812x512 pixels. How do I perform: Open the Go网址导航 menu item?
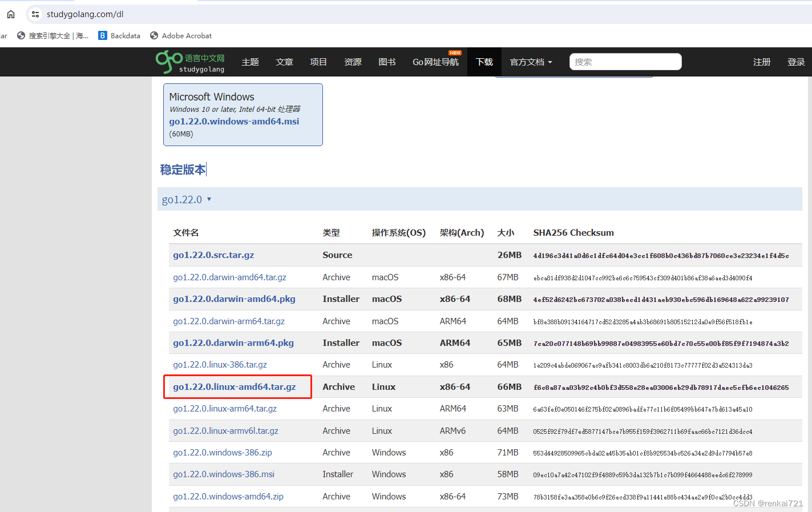(x=435, y=62)
